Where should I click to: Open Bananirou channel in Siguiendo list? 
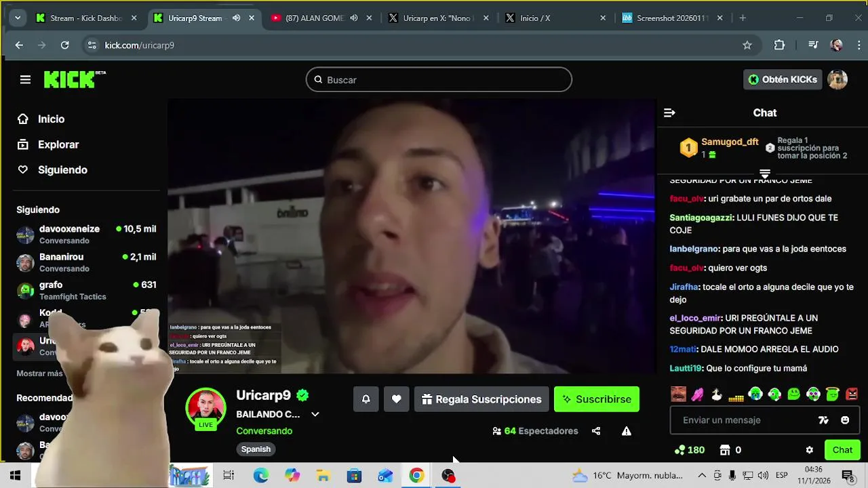point(87,262)
